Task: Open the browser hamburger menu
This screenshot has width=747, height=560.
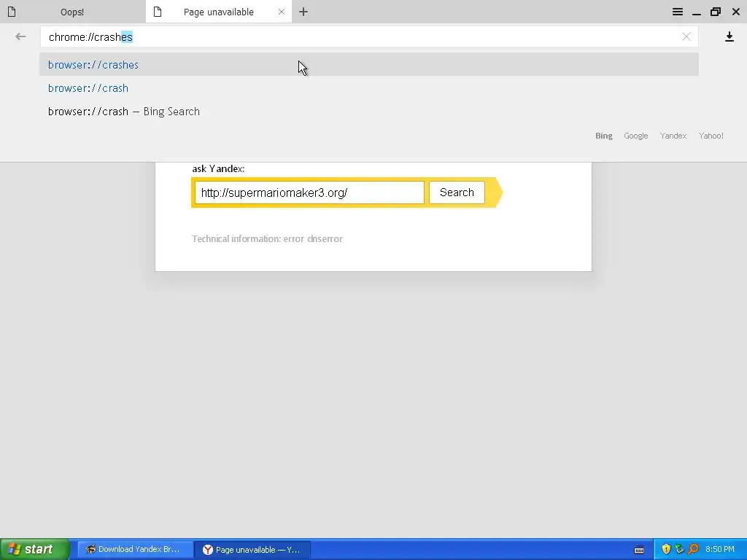Action: click(x=678, y=12)
